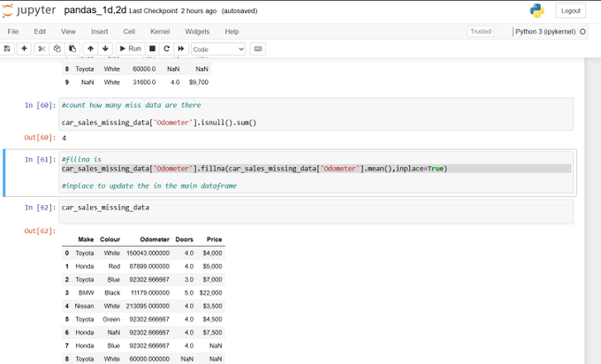Click the 31600.0 odometer value
Screen dimensions: 601x364
144,82
